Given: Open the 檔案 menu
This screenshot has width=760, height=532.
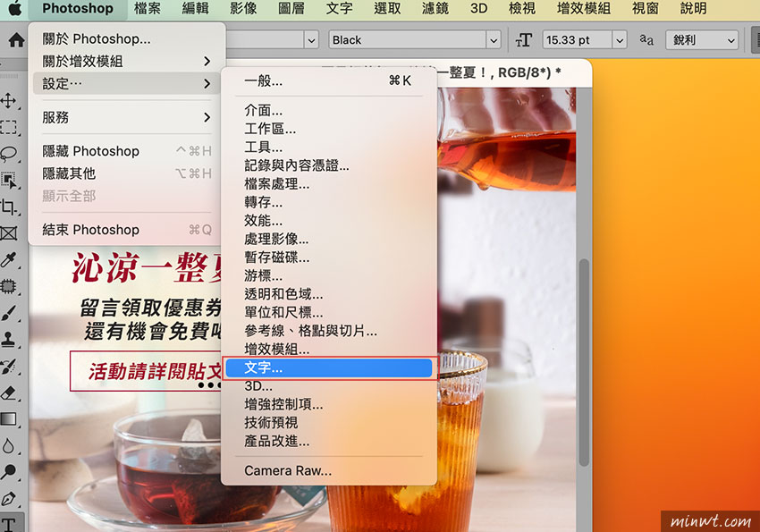Looking at the screenshot, I should coord(147,8).
